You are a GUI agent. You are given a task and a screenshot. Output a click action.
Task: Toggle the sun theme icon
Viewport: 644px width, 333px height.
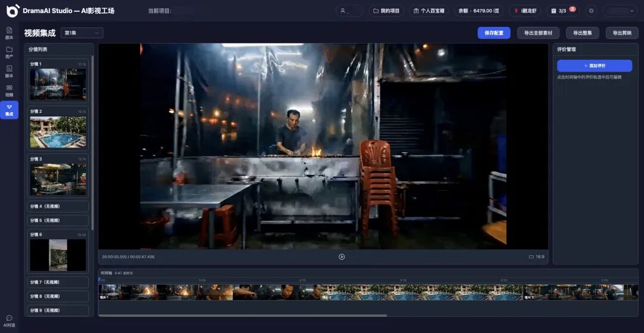pos(591,11)
